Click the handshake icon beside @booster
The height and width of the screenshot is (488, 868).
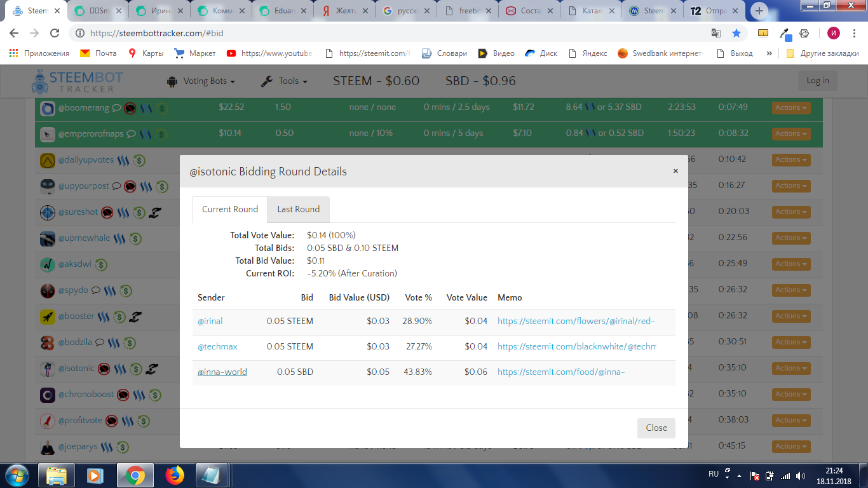[x=135, y=316]
